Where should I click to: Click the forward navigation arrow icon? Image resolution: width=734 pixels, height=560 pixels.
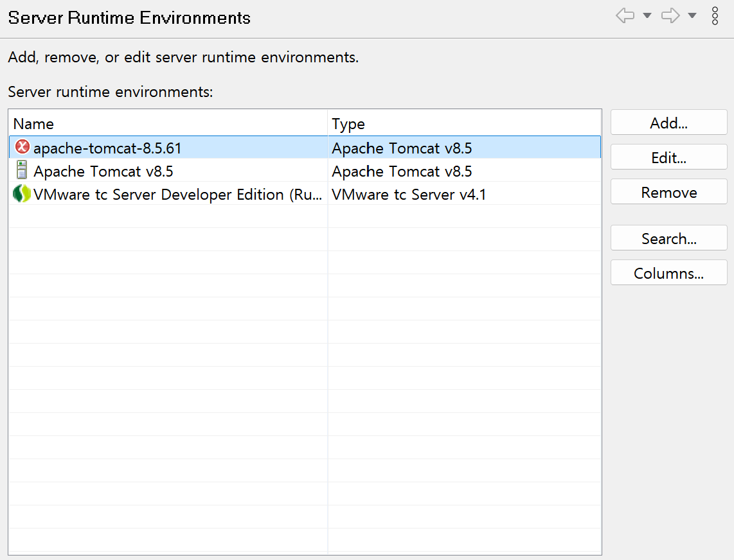670,16
